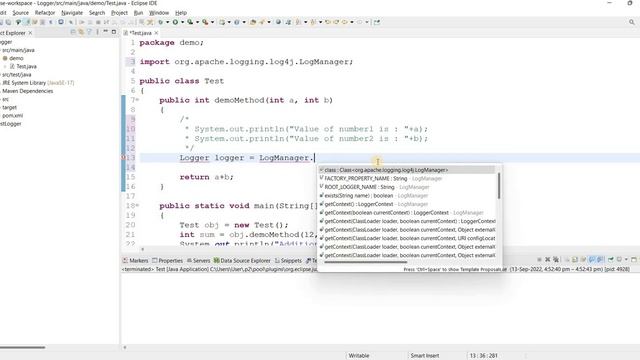Open the New Java Package dropdown arrow

tap(229, 22)
